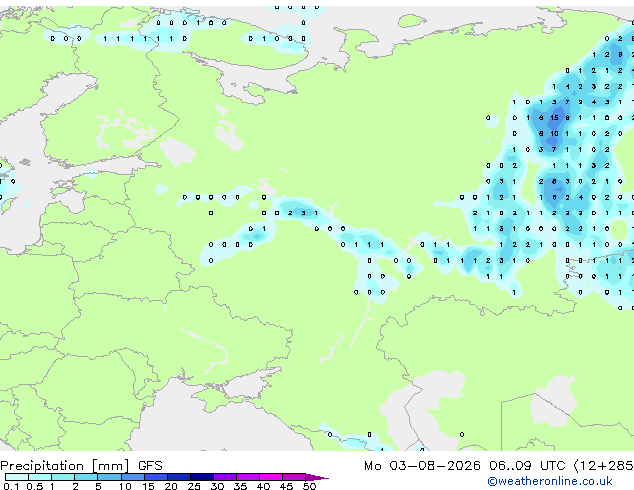The width and height of the screenshot is (634, 490).
Task: Pick the 0.1–0.5 mm legend swatch
Action: point(17,477)
